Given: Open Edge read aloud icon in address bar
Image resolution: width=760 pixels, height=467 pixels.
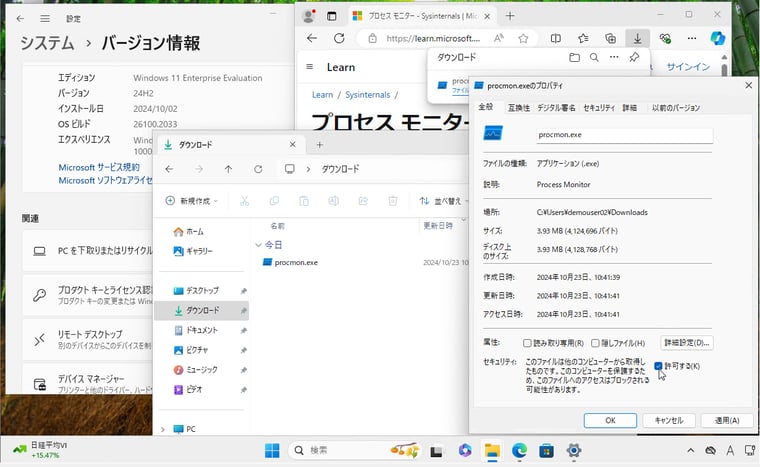Looking at the screenshot, I should (x=498, y=38).
